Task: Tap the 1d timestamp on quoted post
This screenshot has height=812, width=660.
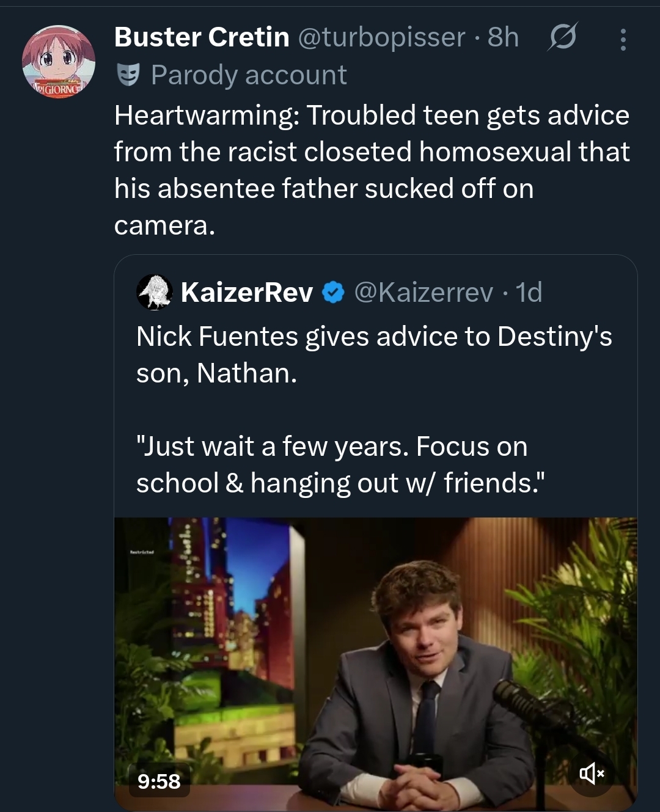Action: (x=529, y=293)
